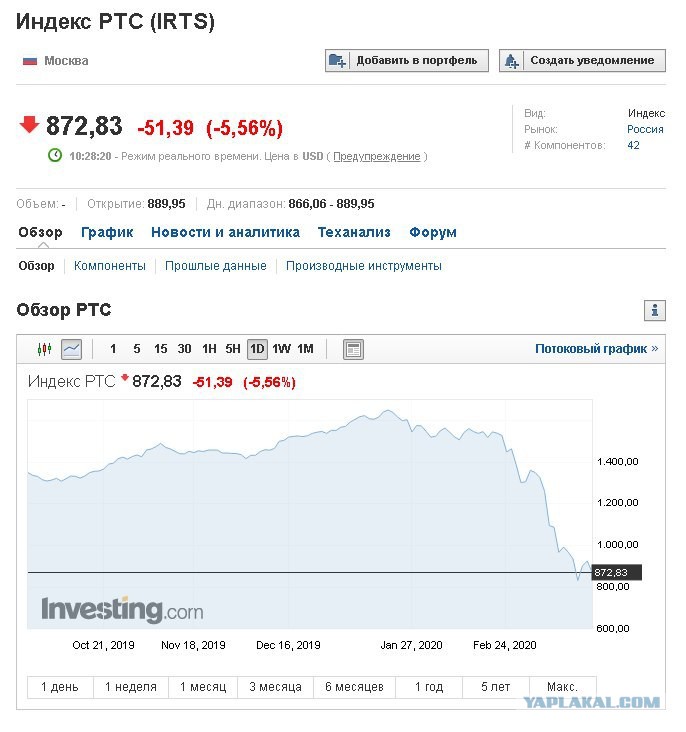Open the Потоковый график link
Screen dimensions: 686x732
pyautogui.click(x=596, y=349)
